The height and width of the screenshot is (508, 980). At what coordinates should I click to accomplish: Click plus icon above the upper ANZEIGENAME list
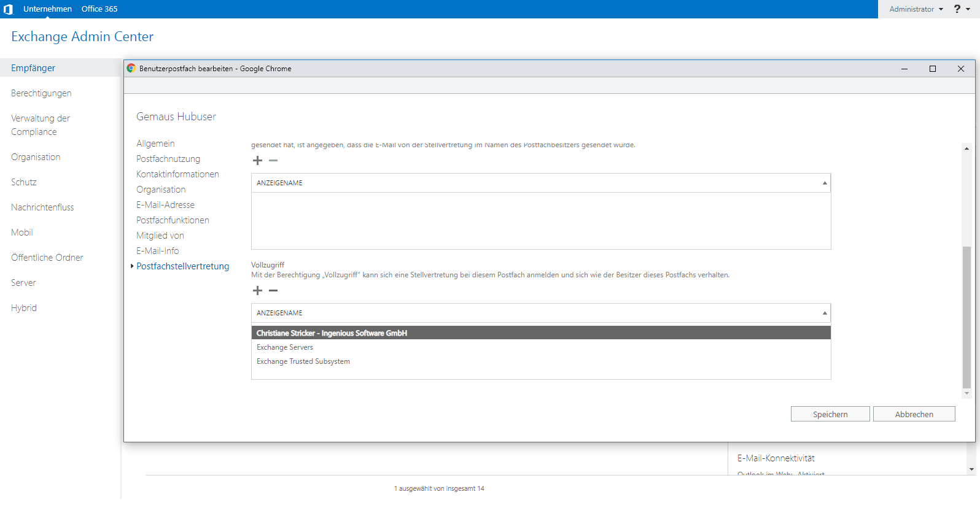258,161
